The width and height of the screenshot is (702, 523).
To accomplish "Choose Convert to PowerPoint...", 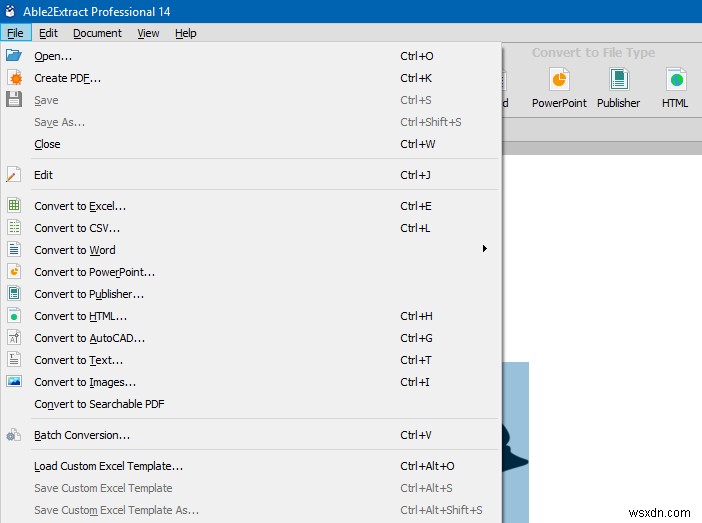I will point(251,272).
